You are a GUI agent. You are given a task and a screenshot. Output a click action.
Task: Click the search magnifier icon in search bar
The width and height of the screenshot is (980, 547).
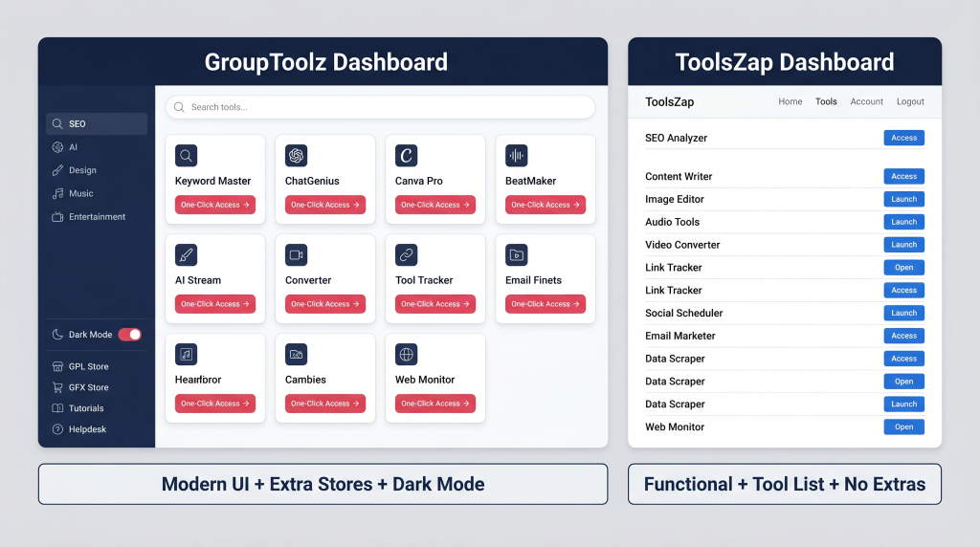pos(179,107)
